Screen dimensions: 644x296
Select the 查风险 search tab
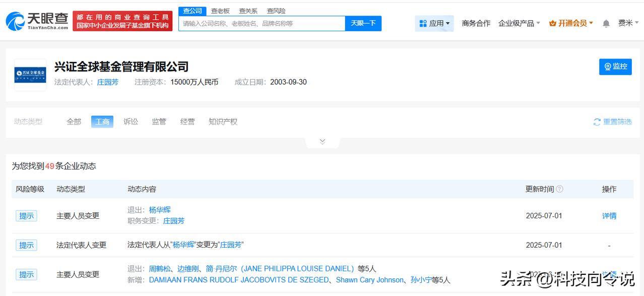point(276,11)
